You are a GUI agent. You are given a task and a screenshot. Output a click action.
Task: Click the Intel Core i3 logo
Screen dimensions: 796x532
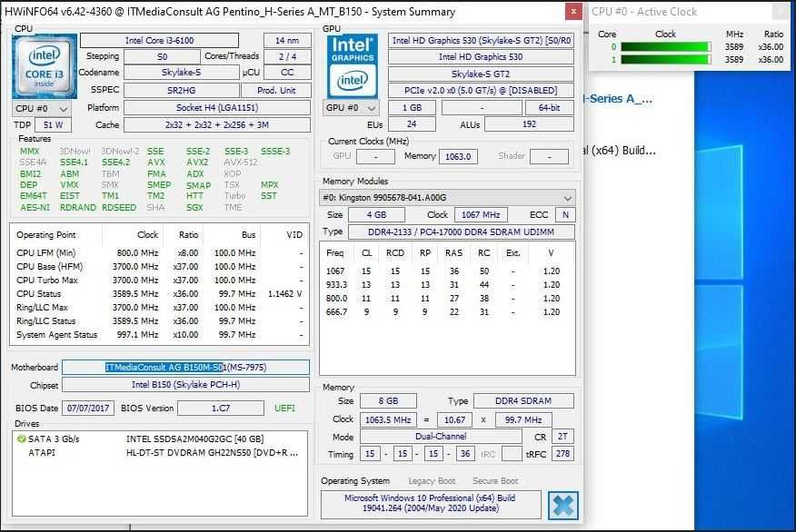click(x=45, y=66)
